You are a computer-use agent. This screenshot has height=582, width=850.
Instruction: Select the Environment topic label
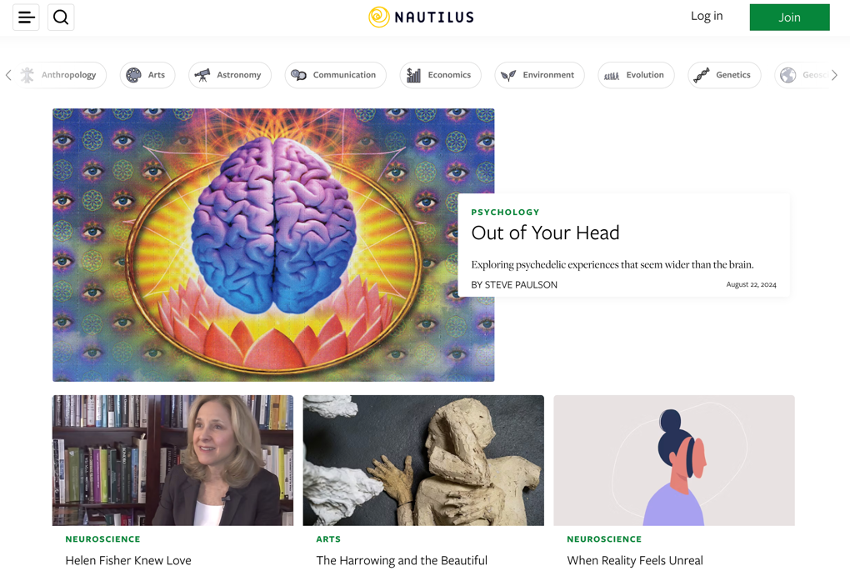coord(549,75)
